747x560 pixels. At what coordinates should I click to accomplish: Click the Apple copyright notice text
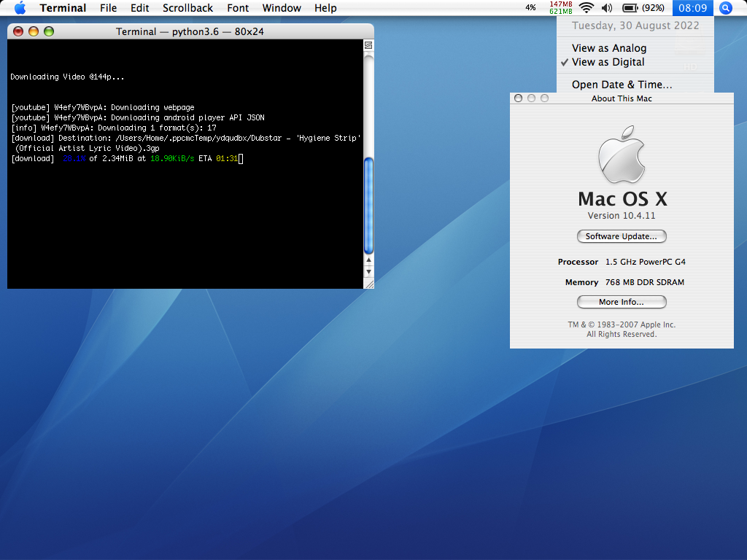tap(622, 330)
